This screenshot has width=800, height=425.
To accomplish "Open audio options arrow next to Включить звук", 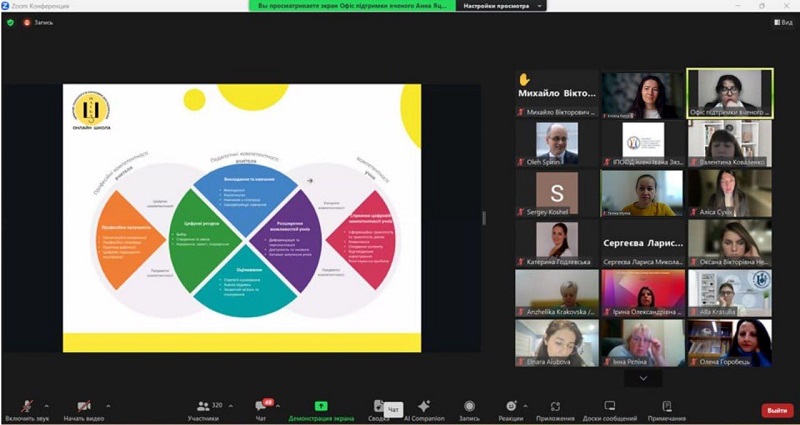I will tap(47, 406).
